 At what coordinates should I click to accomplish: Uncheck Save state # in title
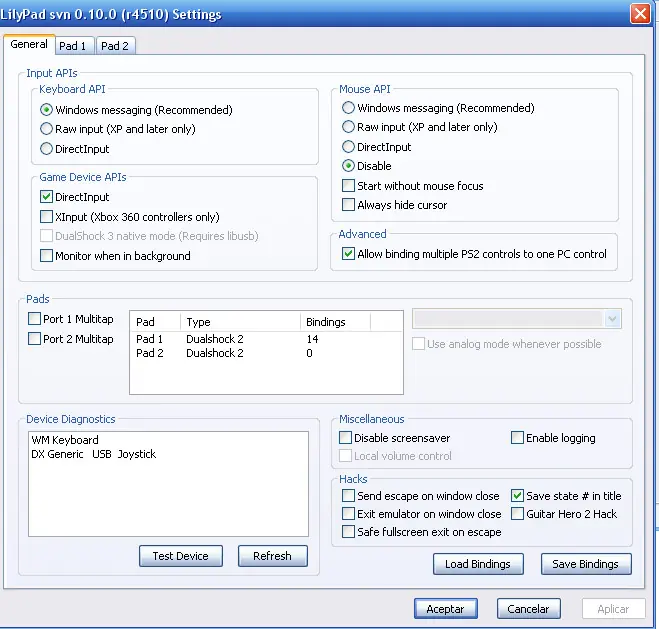click(x=517, y=496)
